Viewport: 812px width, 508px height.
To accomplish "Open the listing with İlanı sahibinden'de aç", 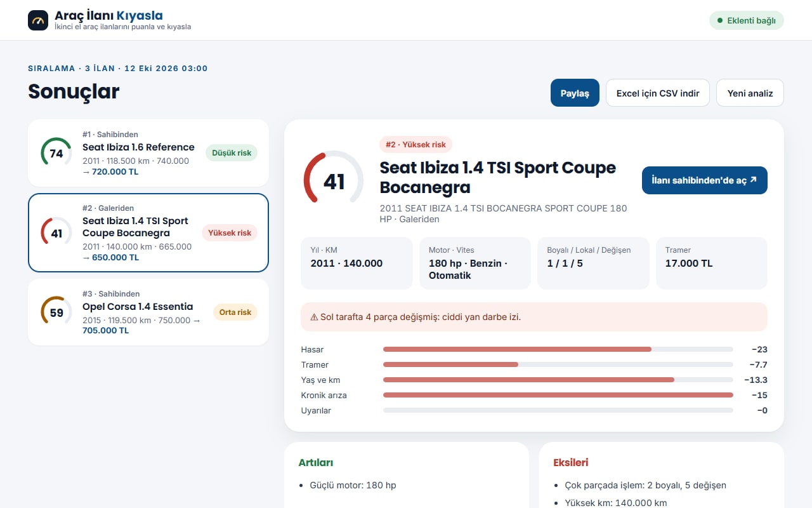I will 705,180.
